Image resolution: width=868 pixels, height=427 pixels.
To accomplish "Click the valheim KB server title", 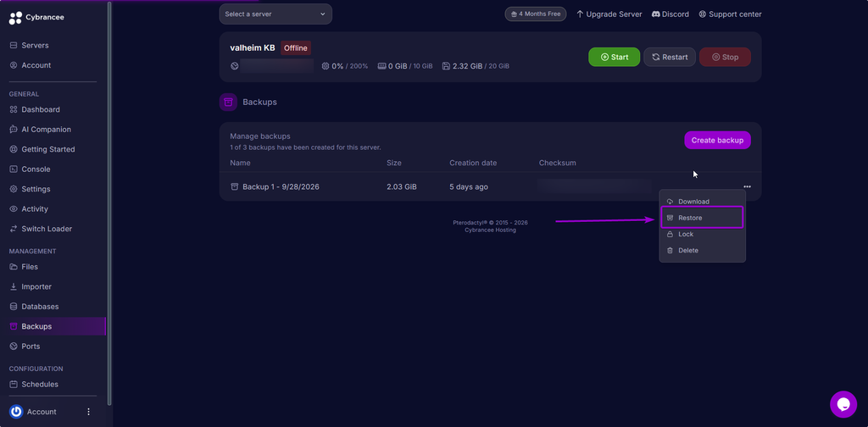I will coord(253,48).
